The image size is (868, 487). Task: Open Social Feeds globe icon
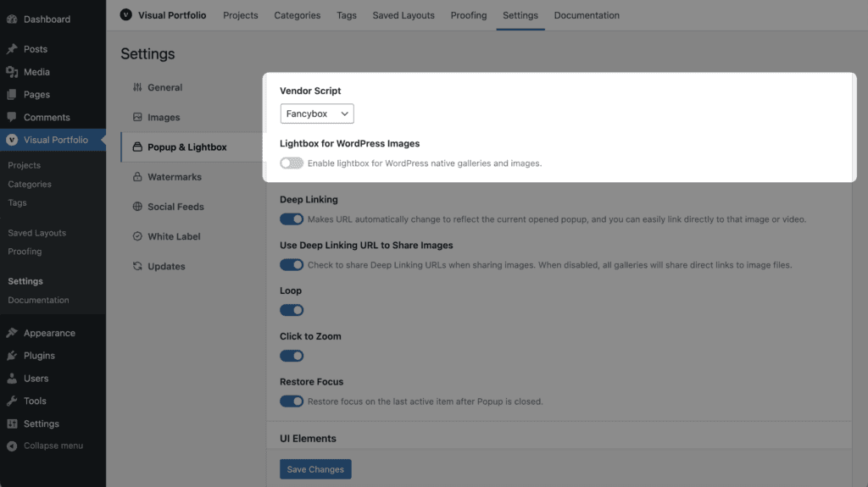137,207
